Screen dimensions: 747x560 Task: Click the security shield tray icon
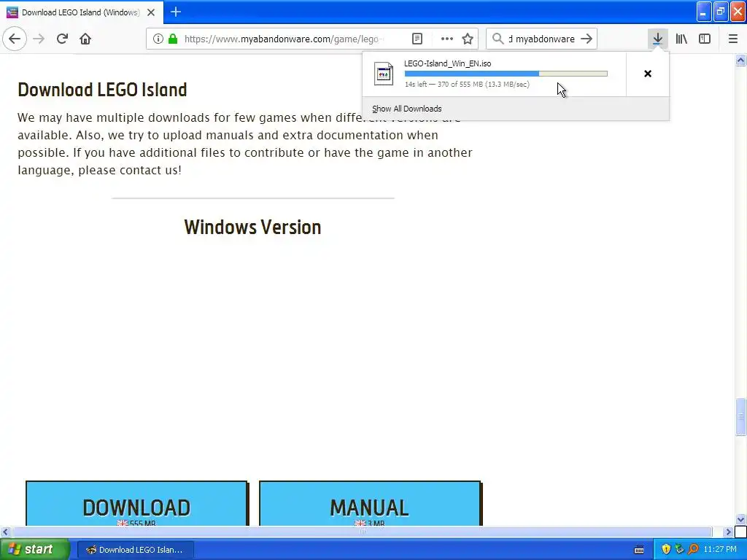click(665, 550)
